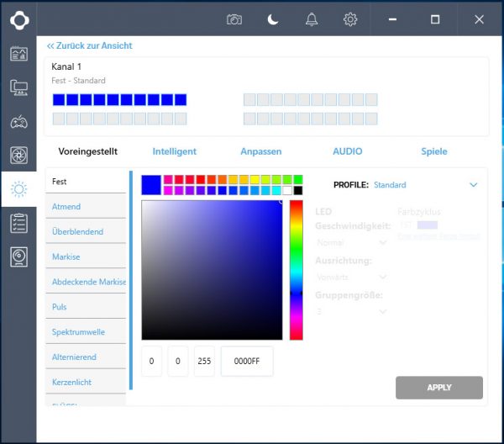Screen dimensions: 504x444
Task: Click the Kanal 1 heading
Action: (x=66, y=66)
